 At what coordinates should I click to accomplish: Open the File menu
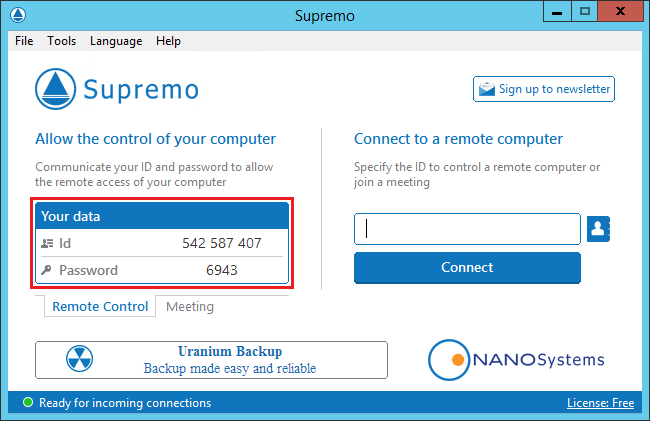24,41
